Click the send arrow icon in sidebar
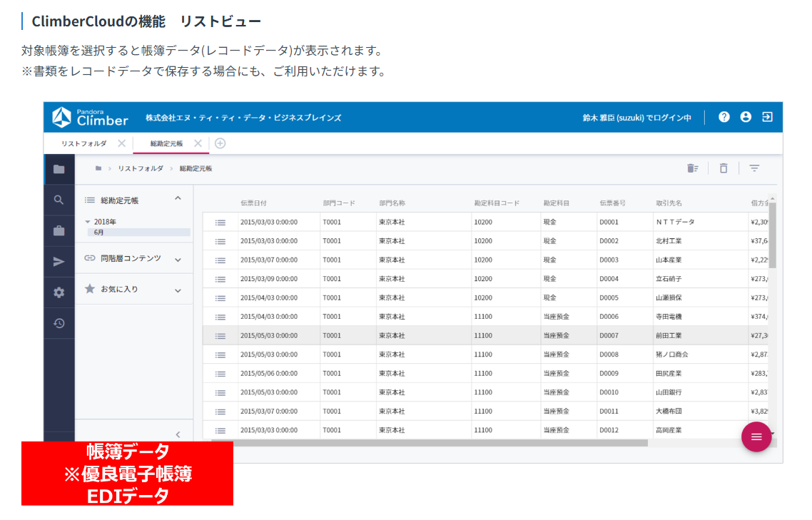812x520 pixels. click(59, 262)
